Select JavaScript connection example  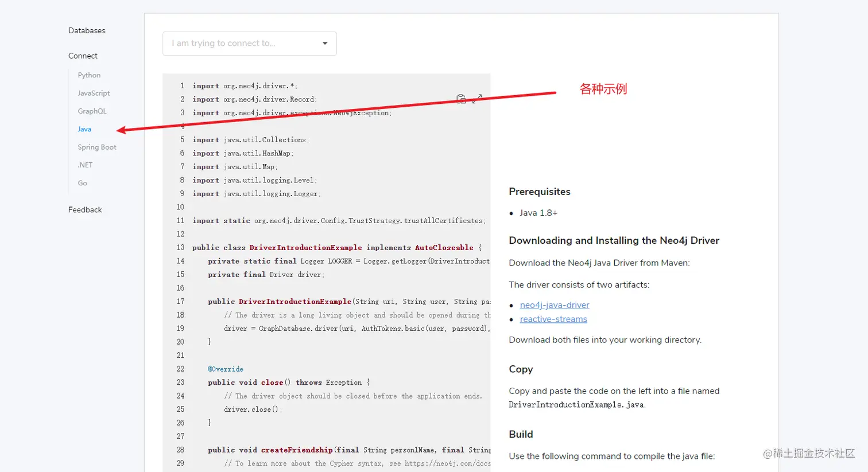pos(94,93)
